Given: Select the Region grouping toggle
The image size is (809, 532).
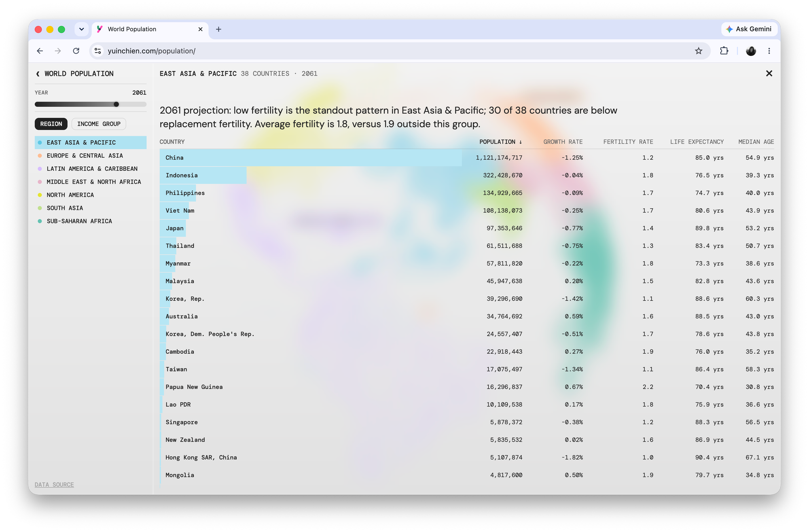Looking at the screenshot, I should click(x=51, y=124).
